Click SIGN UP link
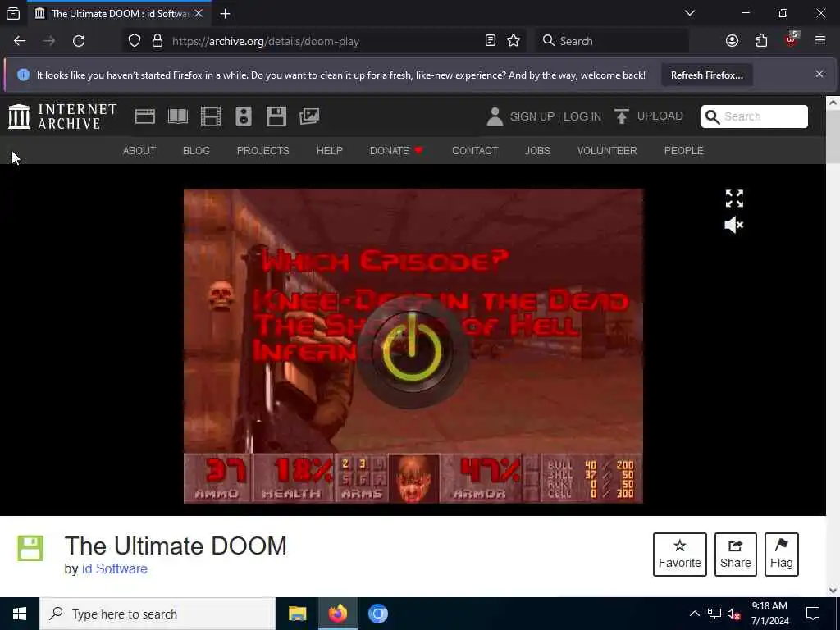This screenshot has width=840, height=630. [x=532, y=116]
